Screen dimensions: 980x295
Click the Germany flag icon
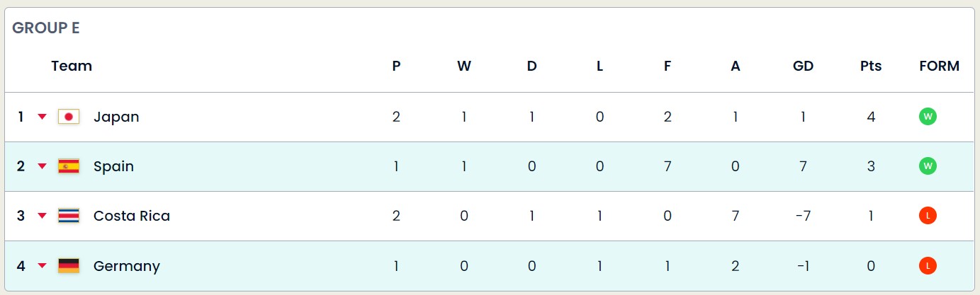[69, 265]
